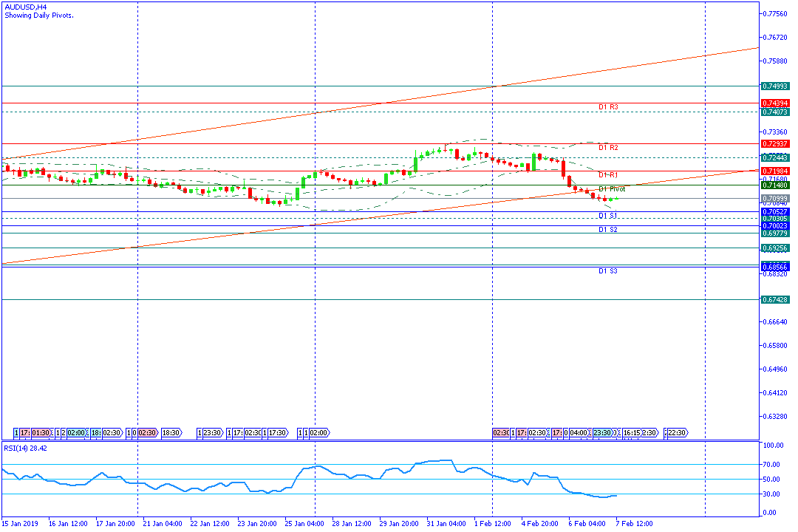This screenshot has width=798, height=532.
Task: Click the 04:00 event marker
Action: click(x=579, y=432)
